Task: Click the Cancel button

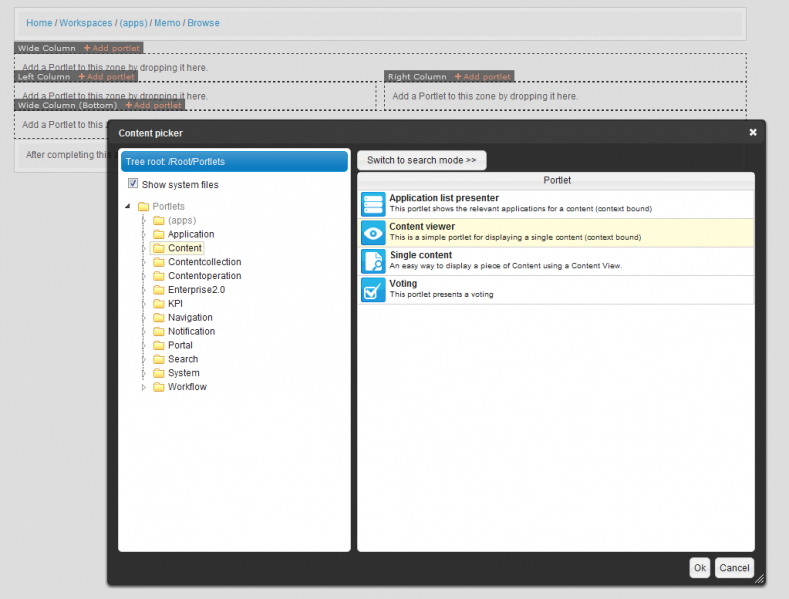Action: point(734,568)
